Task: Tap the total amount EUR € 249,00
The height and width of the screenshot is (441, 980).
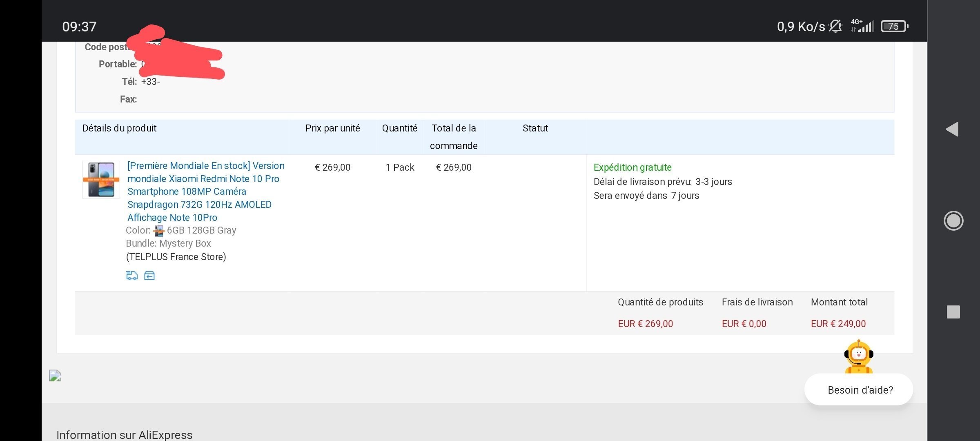Action: pos(838,324)
